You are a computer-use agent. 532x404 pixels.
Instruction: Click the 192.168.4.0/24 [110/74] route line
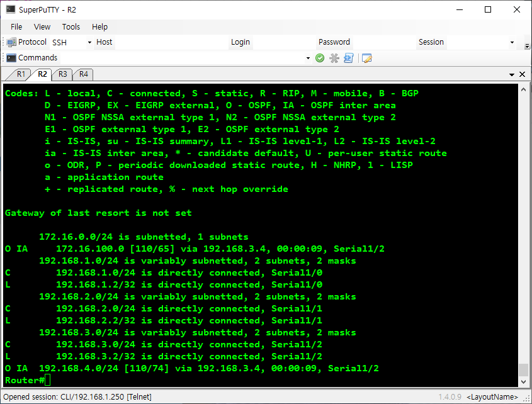tap(192, 368)
